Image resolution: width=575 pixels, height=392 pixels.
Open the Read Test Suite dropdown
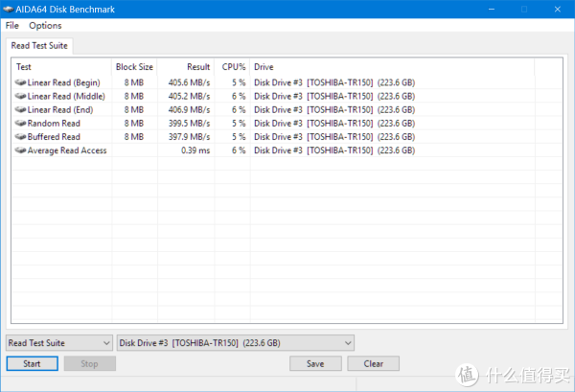coord(59,343)
